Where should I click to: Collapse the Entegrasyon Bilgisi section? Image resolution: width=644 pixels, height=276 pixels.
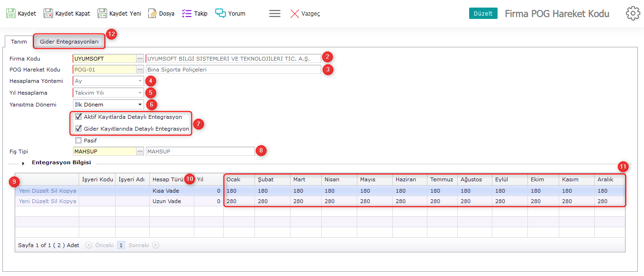pos(23,163)
